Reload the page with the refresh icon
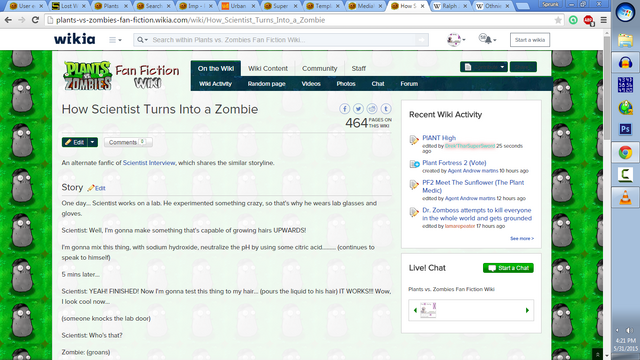This screenshot has width=640, height=360. [36, 20]
